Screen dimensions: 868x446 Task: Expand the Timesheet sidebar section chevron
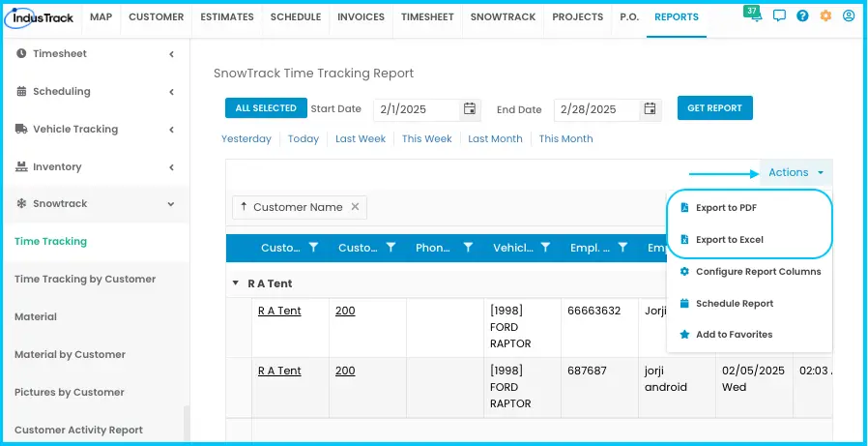click(172, 54)
